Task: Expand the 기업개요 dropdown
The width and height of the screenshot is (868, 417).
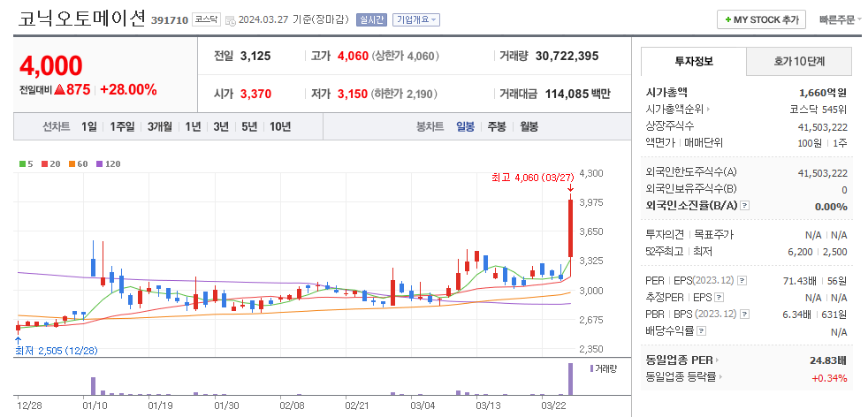Action: 416,20
